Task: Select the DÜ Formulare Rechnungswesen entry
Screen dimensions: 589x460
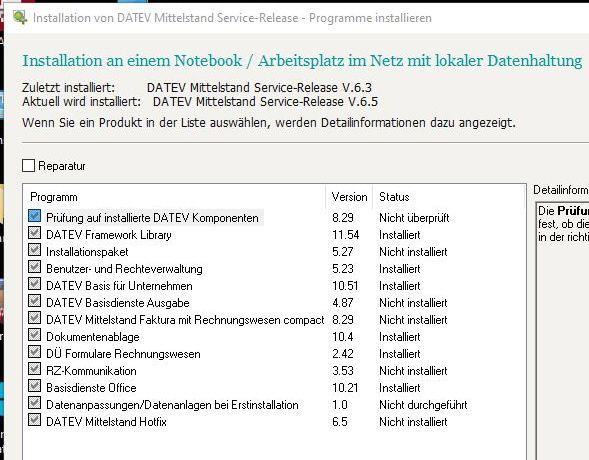Action: [x=123, y=354]
